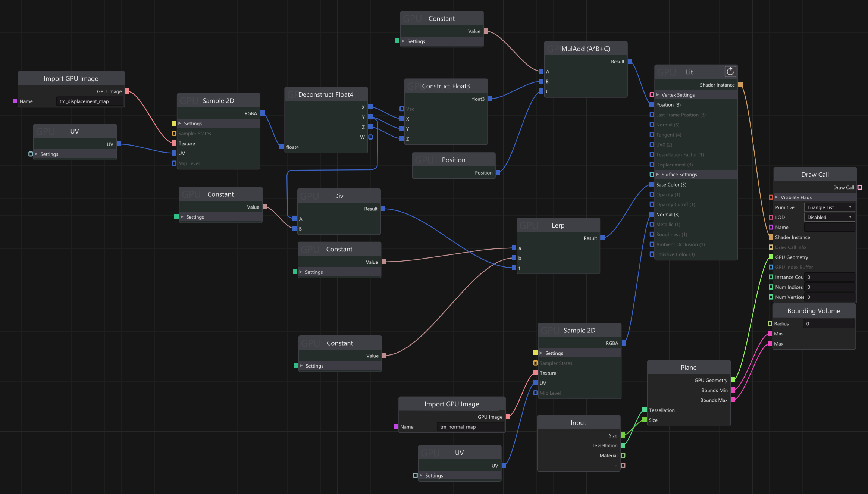Image resolution: width=868 pixels, height=494 pixels.
Task: Click the GPU Geometry output pin on Plane node
Action: point(733,380)
